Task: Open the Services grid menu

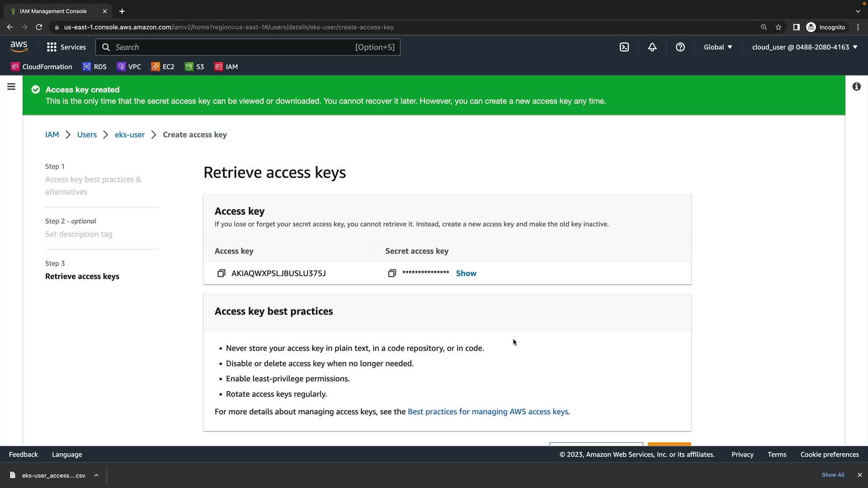Action: coord(66,47)
